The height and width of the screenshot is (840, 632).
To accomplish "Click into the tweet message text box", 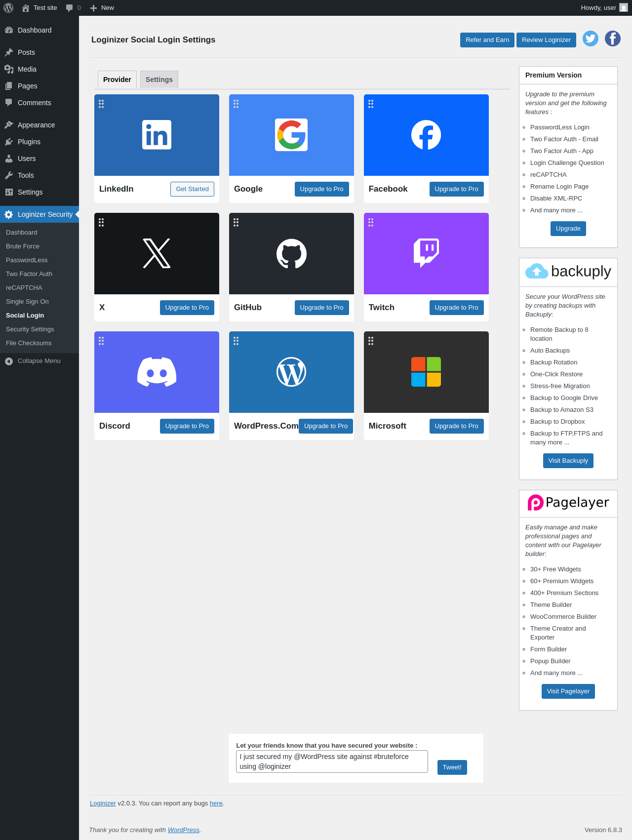I will pos(332,761).
